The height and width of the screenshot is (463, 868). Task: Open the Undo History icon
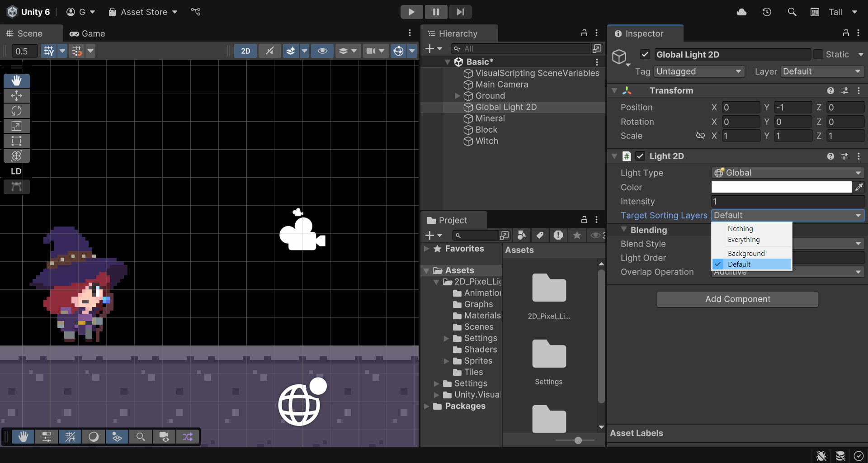767,12
